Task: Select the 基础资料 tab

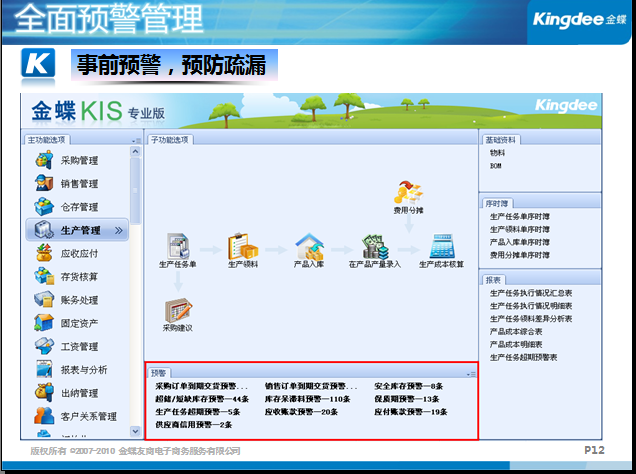Action: (x=501, y=140)
